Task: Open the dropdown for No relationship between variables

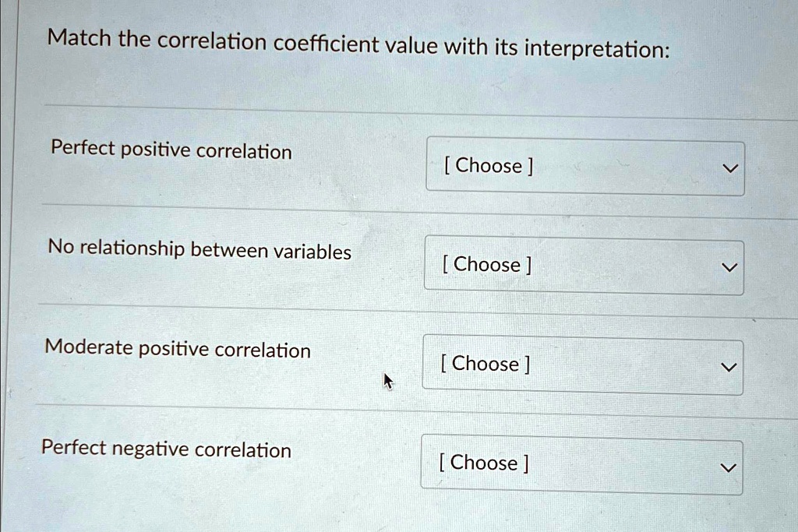Action: 583,266
